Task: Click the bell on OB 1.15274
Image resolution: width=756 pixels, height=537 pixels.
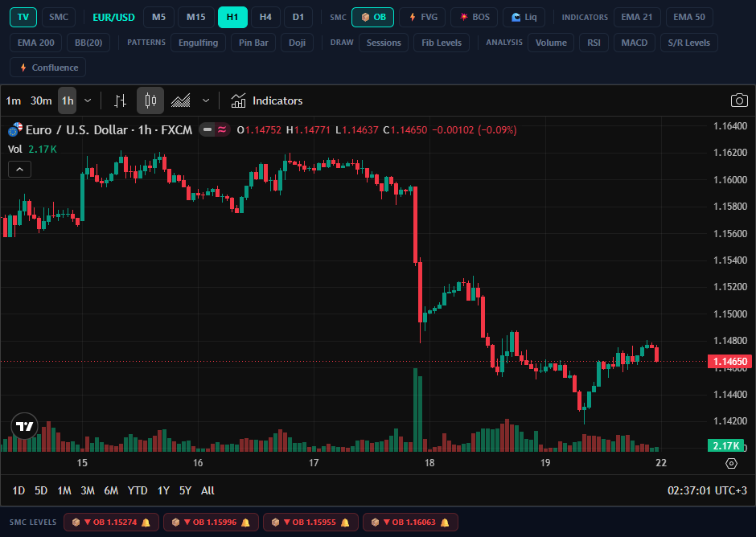Action: point(146,523)
